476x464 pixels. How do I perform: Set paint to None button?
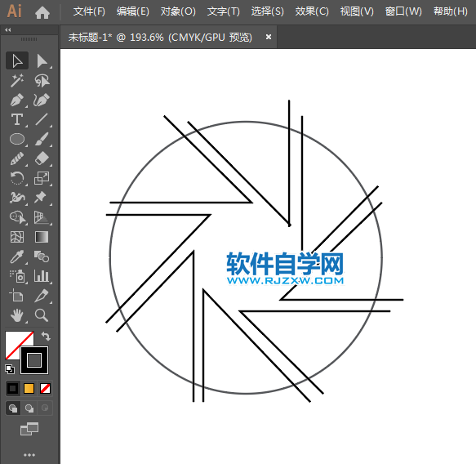(45, 388)
